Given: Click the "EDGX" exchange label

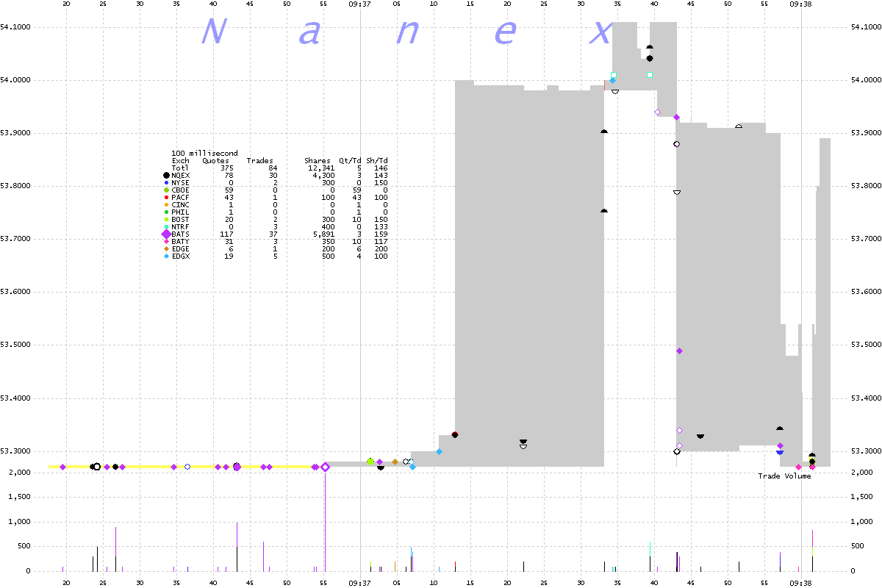Looking at the screenshot, I should point(180,257).
